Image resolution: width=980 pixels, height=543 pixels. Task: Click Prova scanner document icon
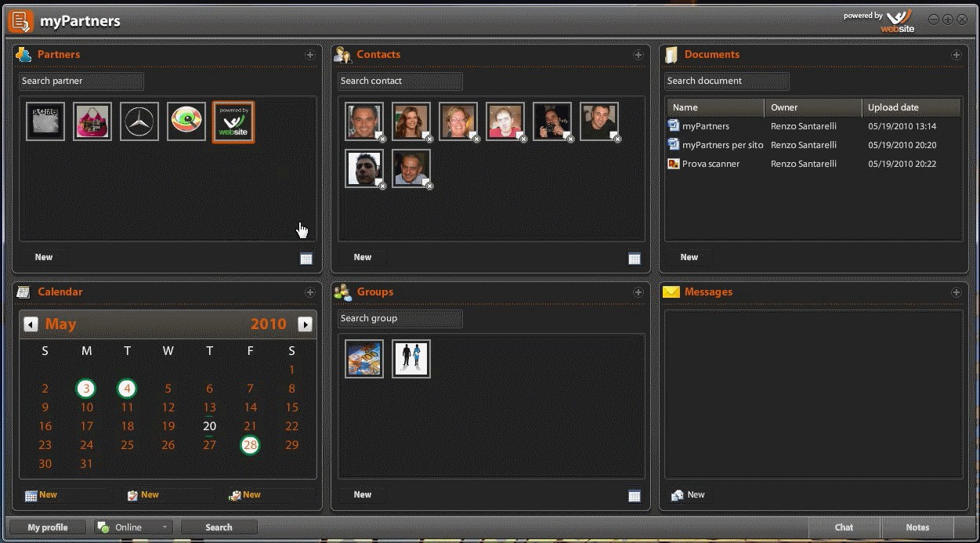tap(673, 164)
